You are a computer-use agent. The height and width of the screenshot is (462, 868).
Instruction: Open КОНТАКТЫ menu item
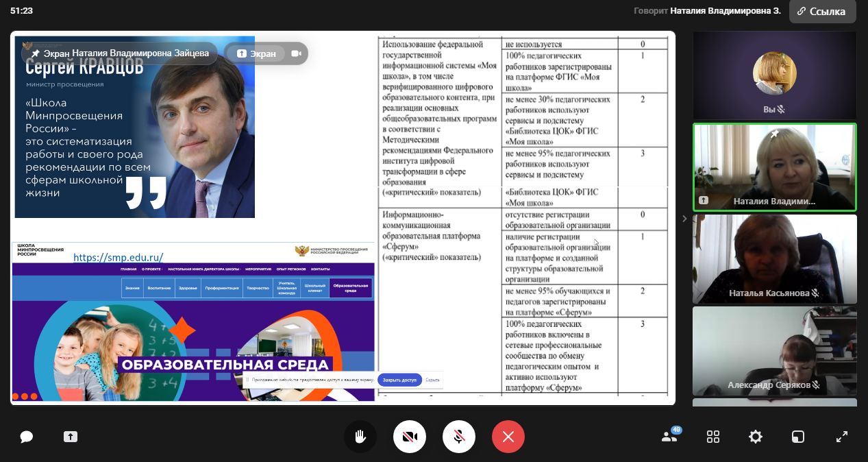coord(320,269)
